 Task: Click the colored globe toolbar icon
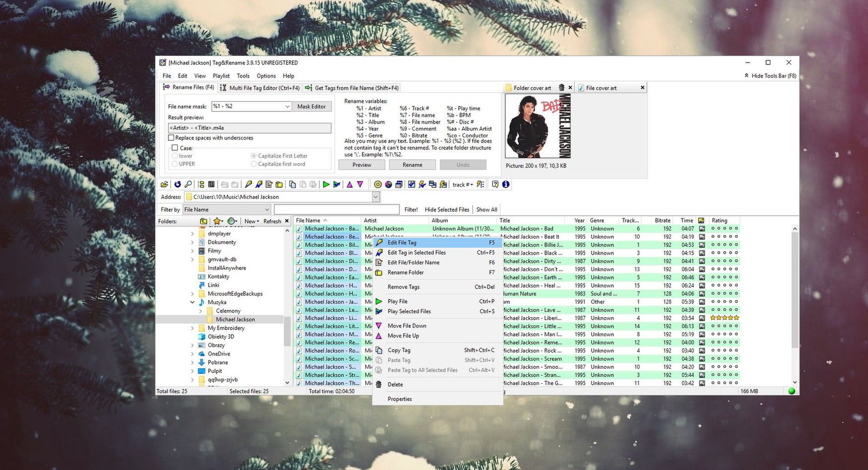(x=389, y=185)
